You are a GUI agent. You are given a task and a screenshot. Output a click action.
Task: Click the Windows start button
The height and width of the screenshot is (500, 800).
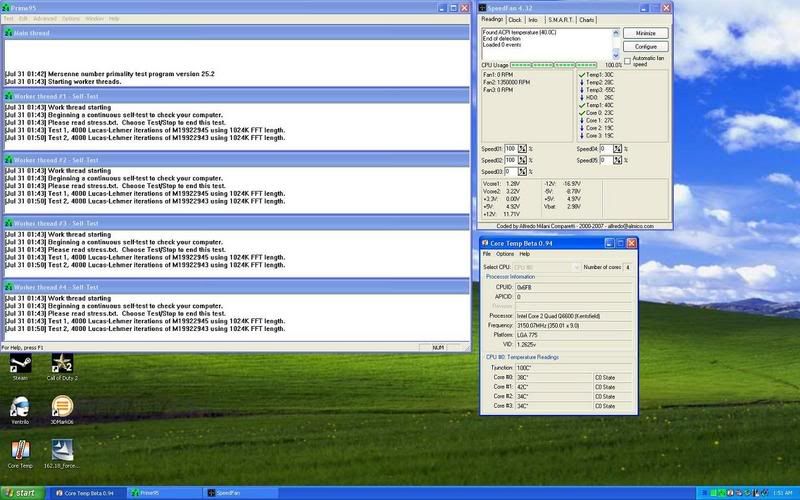pos(23,493)
